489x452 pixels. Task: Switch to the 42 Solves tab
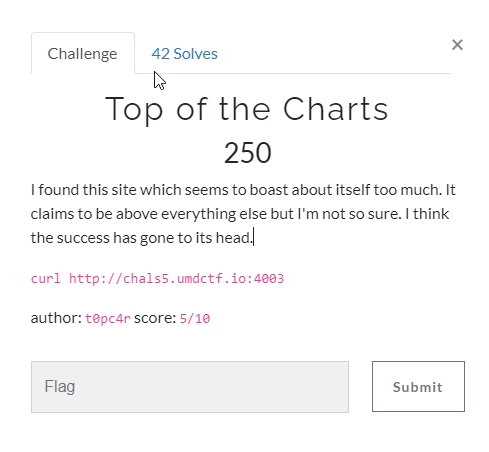tap(184, 54)
